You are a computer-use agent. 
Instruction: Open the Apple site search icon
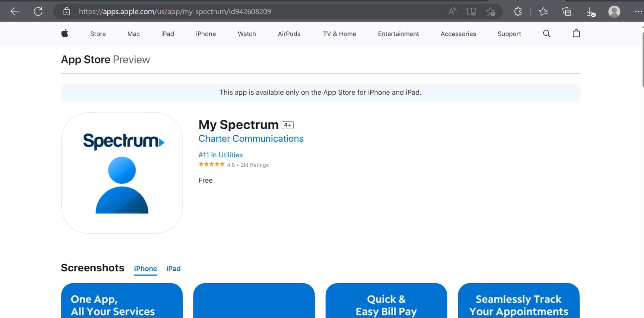[547, 34]
